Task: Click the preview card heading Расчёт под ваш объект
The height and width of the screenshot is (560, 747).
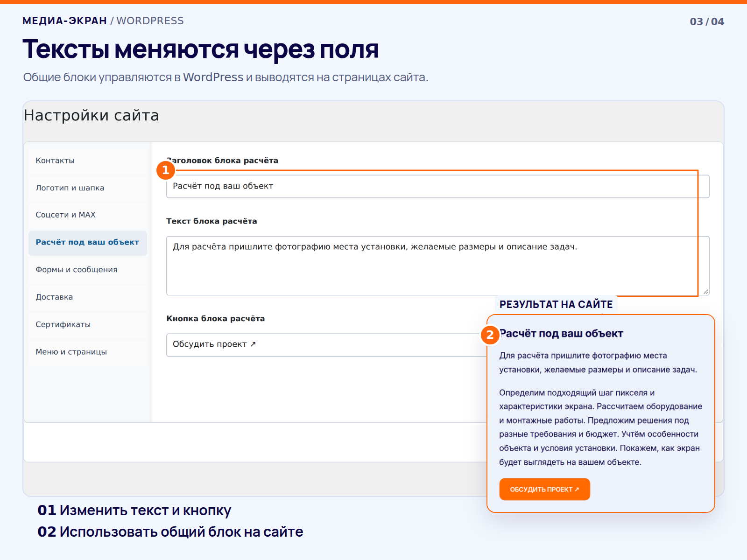Action: [x=561, y=334]
